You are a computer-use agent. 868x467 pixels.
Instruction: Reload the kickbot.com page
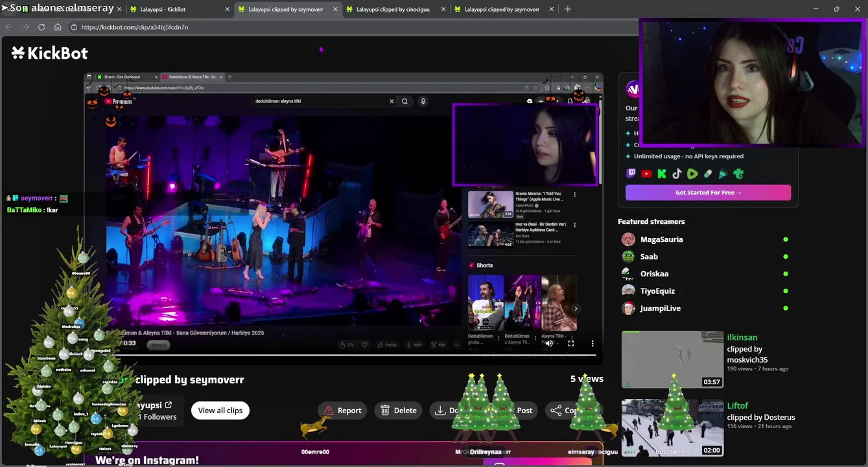[41, 27]
